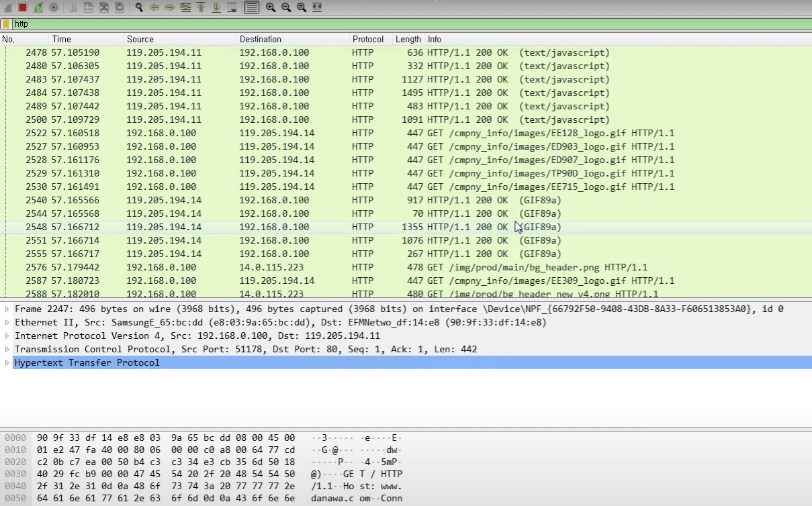The image size is (812, 506).
Task: Sort by the Length column header
Action: pyautogui.click(x=408, y=39)
